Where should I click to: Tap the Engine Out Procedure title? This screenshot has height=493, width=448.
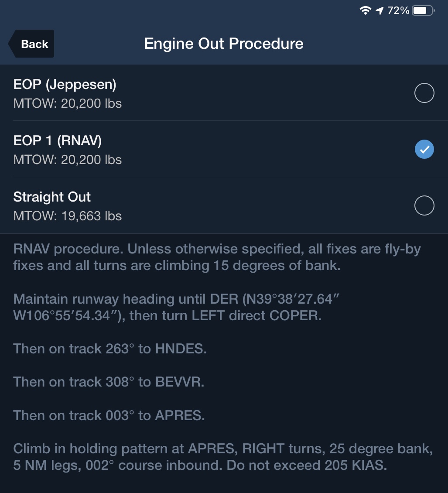pyautogui.click(x=223, y=44)
